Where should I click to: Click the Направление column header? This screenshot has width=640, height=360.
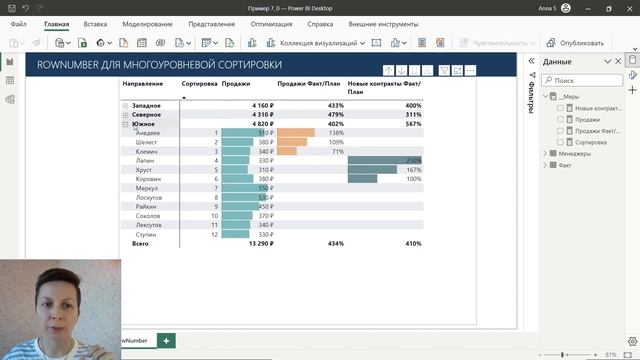pyautogui.click(x=142, y=84)
